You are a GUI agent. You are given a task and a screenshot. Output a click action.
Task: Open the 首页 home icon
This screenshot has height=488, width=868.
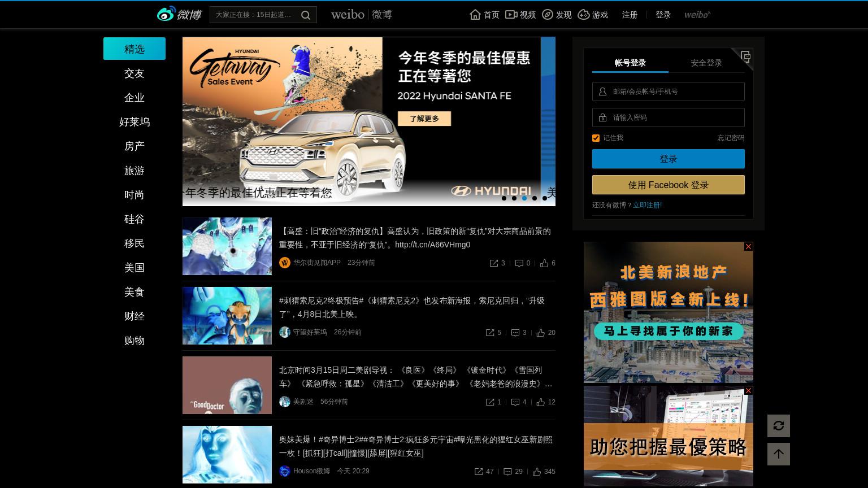(x=475, y=15)
